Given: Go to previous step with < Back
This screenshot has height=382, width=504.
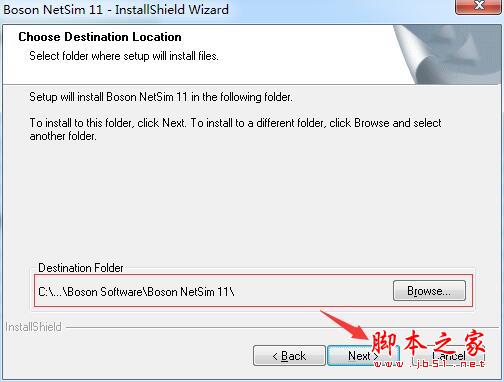Looking at the screenshot, I should coord(289,356).
